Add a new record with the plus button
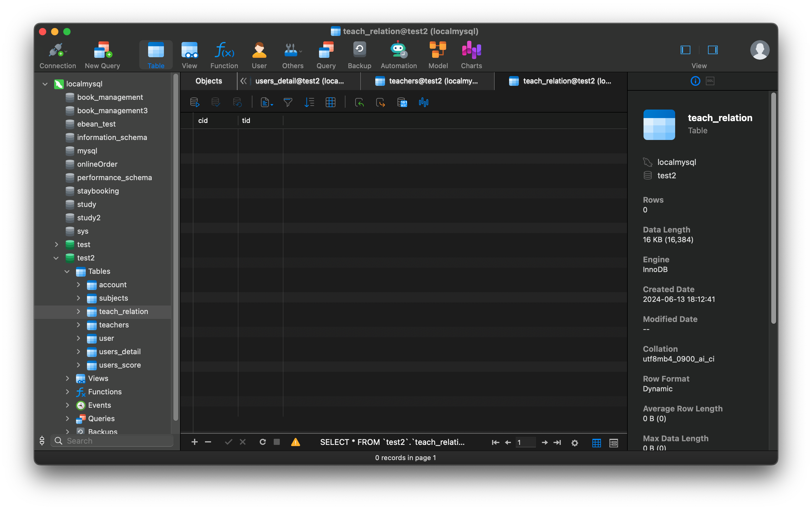The width and height of the screenshot is (812, 510). (x=195, y=442)
